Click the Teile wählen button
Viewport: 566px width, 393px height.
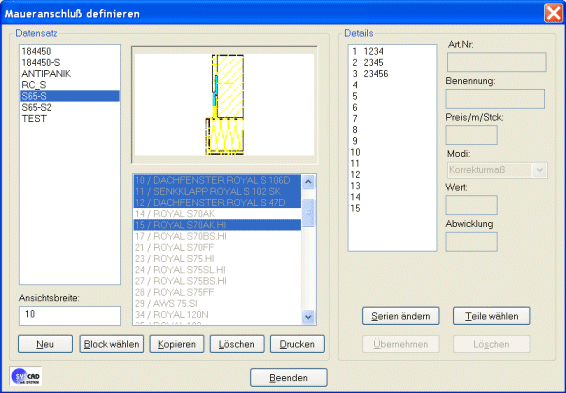coord(492,316)
